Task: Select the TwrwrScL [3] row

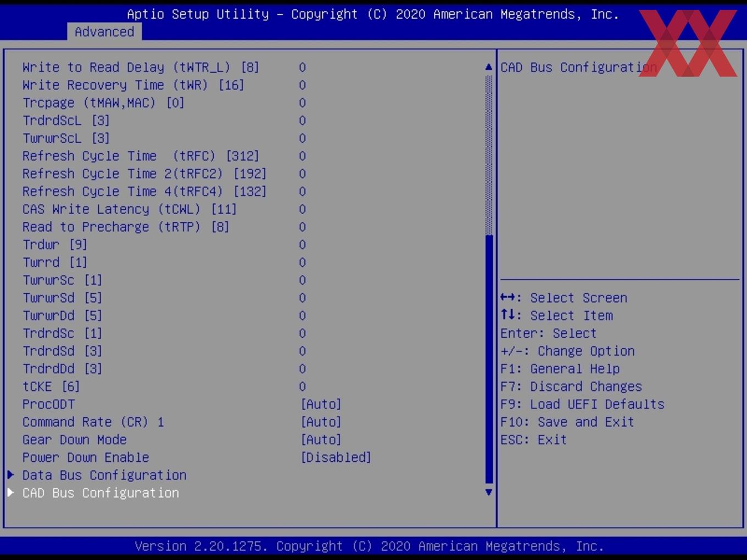Action: tap(164, 138)
